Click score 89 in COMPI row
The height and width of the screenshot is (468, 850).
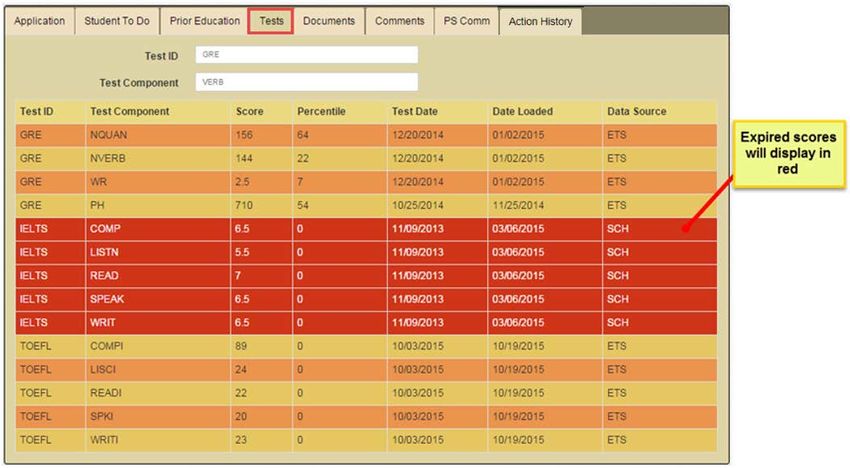click(x=261, y=346)
